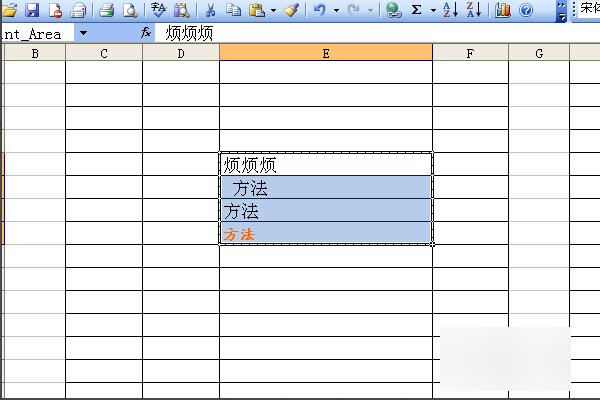Screen dimensions: 600x400
Task: Select column C header
Action: pyautogui.click(x=104, y=53)
